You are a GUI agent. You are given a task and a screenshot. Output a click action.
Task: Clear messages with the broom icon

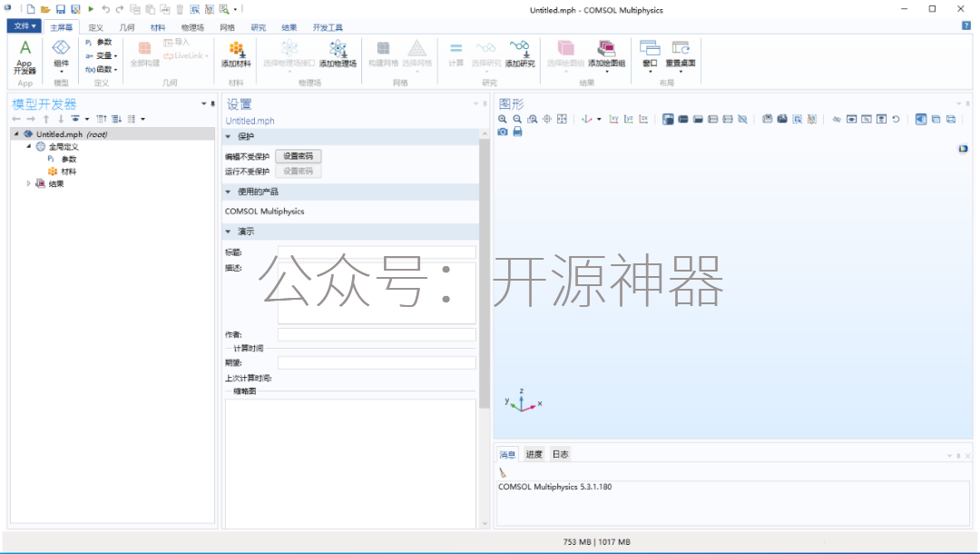tap(503, 472)
